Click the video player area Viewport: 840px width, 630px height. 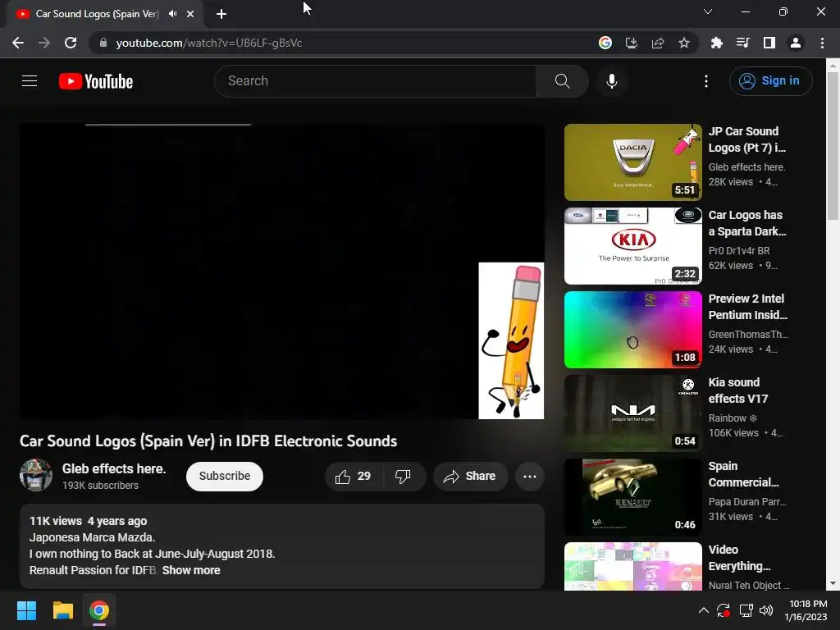tap(282, 271)
